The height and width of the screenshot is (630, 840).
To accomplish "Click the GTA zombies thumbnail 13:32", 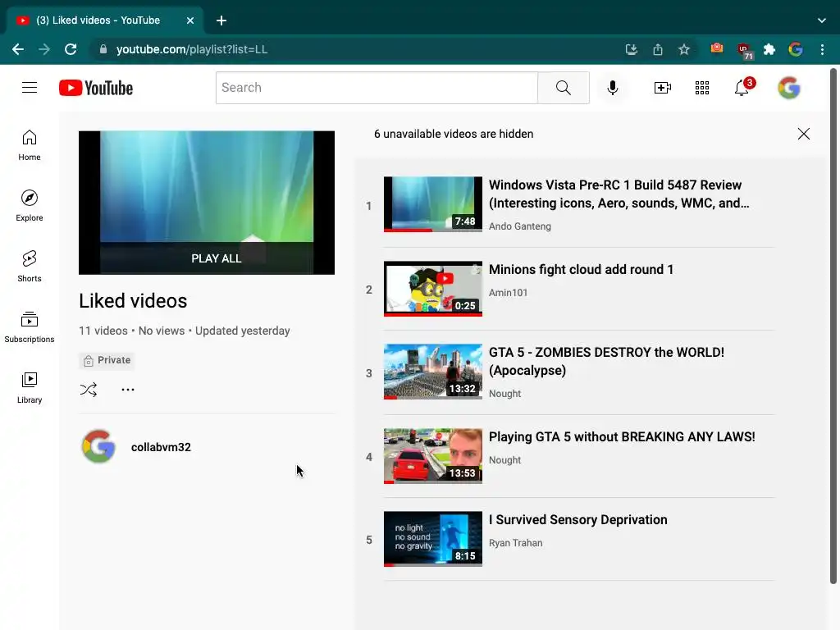I will pos(433,372).
